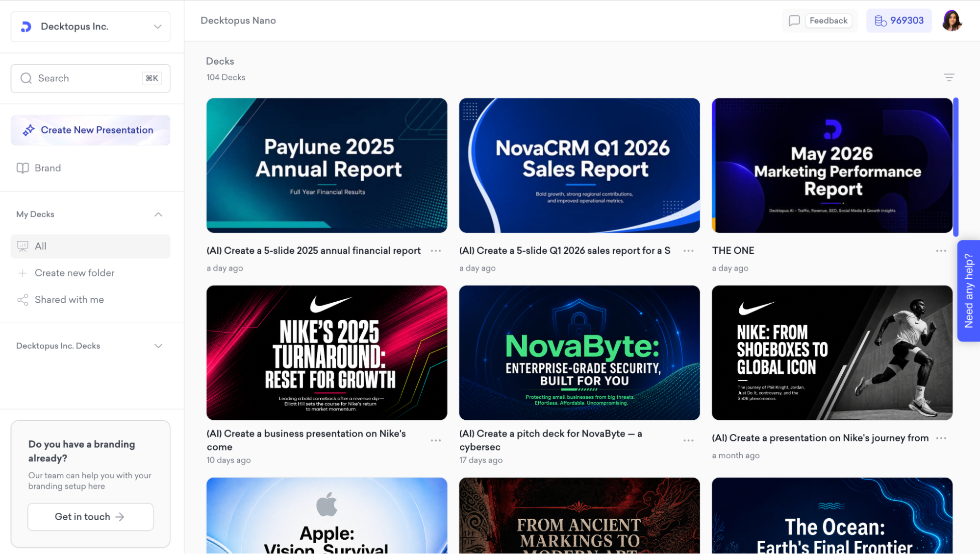Open more options for THE ONE deck
The width and height of the screenshot is (980, 554).
(941, 251)
